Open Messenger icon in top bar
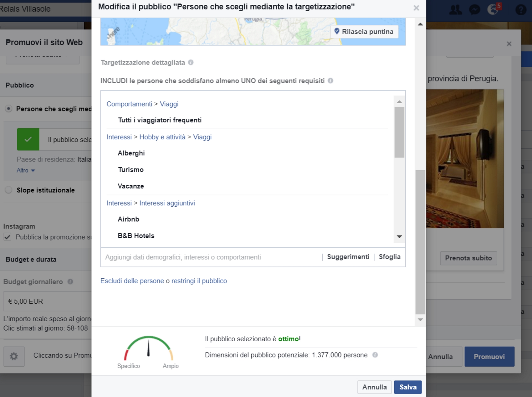 474,10
